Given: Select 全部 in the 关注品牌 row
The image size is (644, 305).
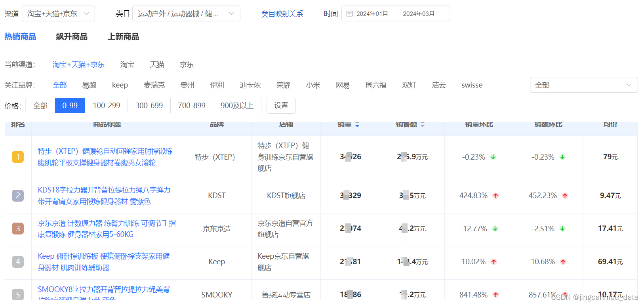Looking at the screenshot, I should tap(60, 85).
